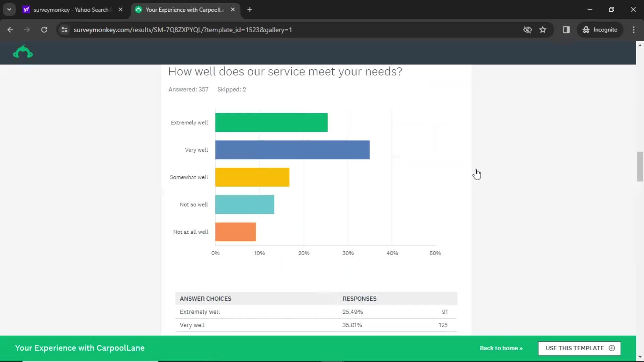Click USE THIS TEMPLATE button

pyautogui.click(x=579, y=348)
